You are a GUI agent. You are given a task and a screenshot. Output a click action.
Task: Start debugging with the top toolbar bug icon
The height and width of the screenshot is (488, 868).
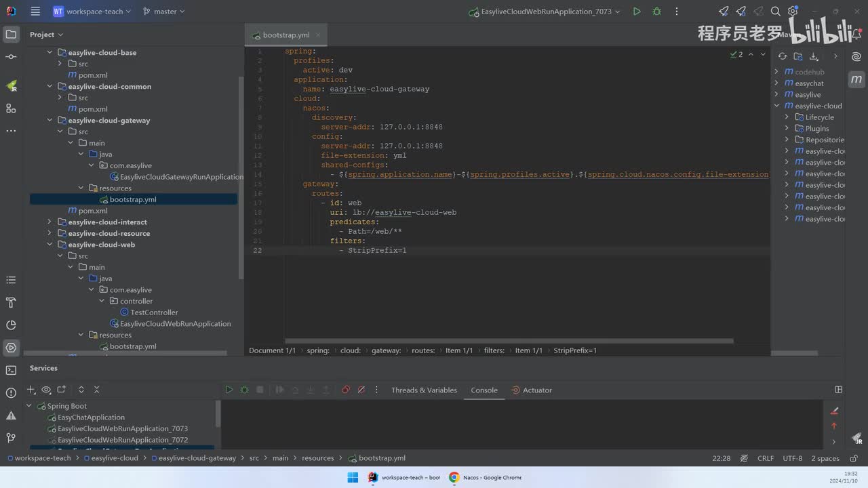[656, 12]
